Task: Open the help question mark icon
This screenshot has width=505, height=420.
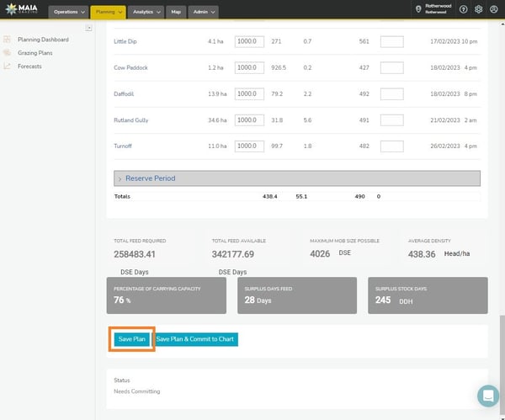Action: (463, 10)
